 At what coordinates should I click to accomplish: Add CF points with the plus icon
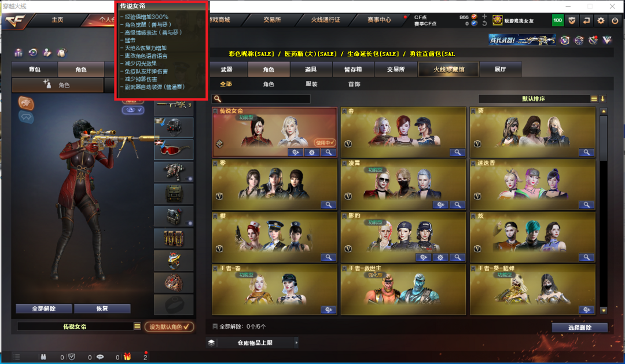coord(484,16)
